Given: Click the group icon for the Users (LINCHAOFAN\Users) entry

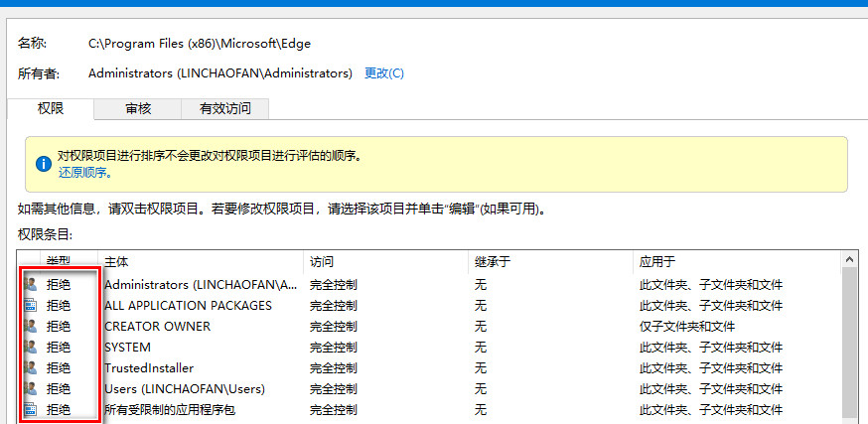Looking at the screenshot, I should (30, 389).
